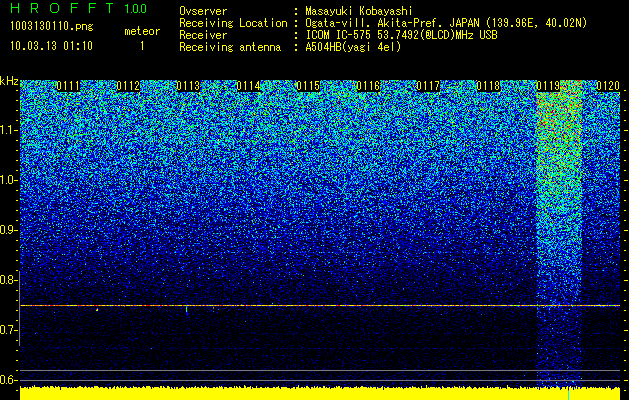Click the yellow signal level bar at bottom
The width and height of the screenshot is (629, 400).
tap(320, 394)
